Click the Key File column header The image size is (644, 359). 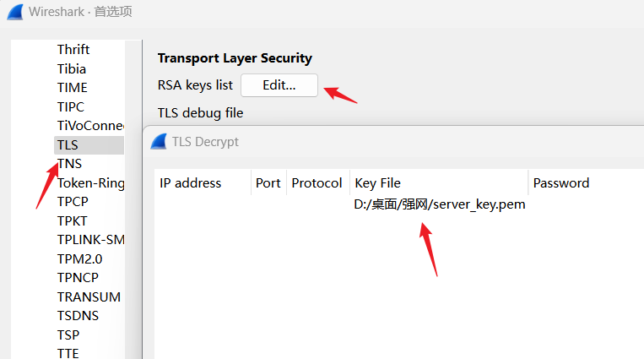tap(378, 183)
